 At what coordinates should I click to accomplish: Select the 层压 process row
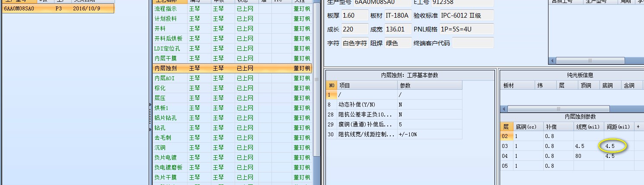pos(232,98)
